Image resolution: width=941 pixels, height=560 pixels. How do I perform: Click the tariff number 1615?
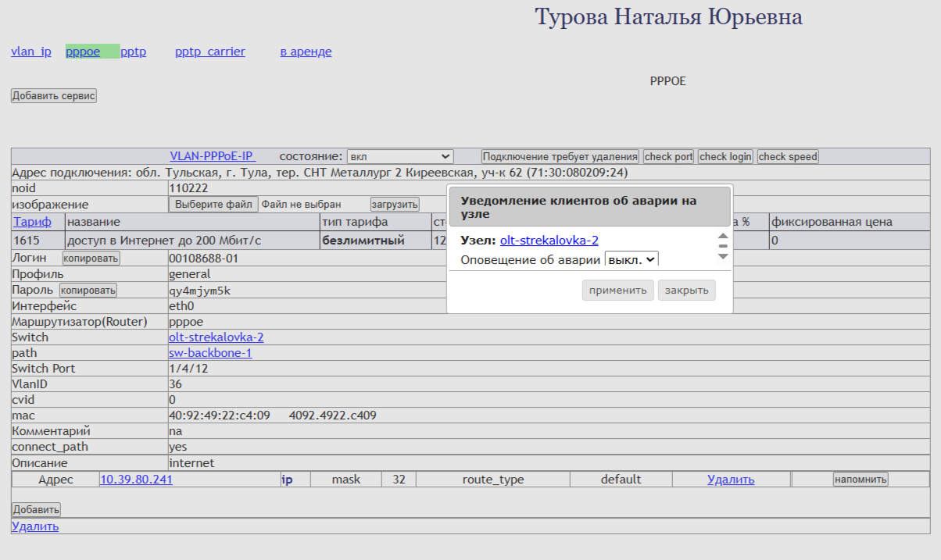point(27,241)
